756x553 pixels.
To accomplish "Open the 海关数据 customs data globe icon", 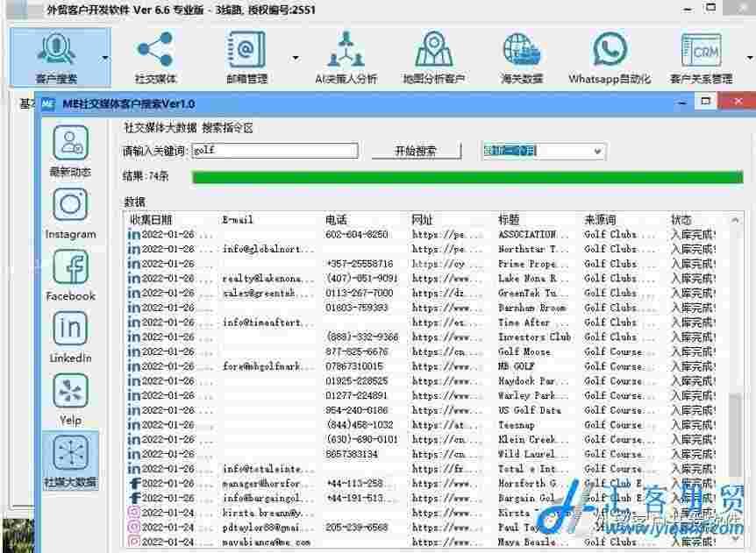I will pyautogui.click(x=522, y=57).
